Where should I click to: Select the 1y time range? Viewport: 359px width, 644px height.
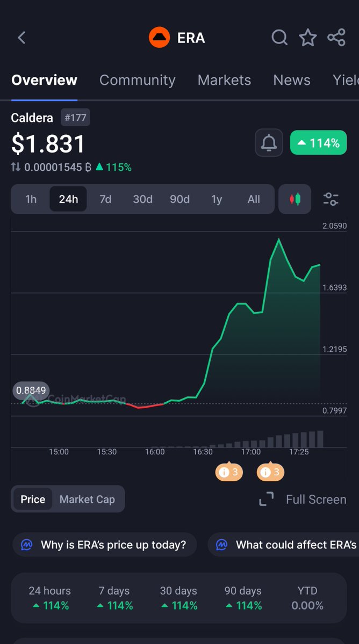(x=217, y=199)
